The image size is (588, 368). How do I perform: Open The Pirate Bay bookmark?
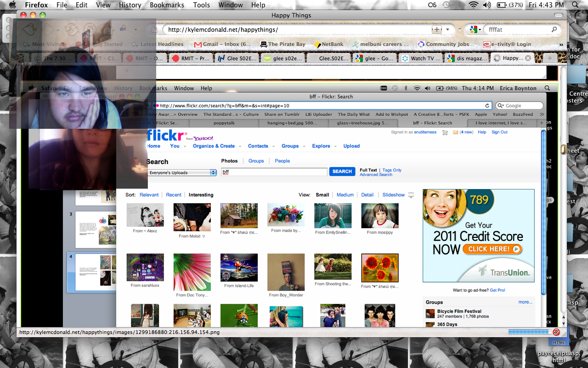tap(283, 44)
